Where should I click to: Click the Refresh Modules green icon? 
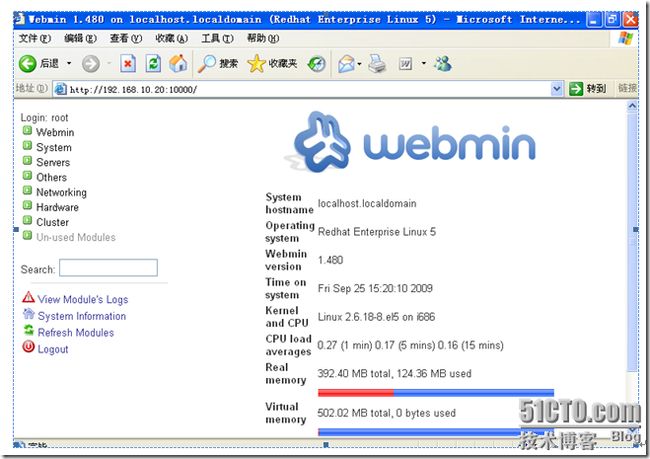click(29, 330)
